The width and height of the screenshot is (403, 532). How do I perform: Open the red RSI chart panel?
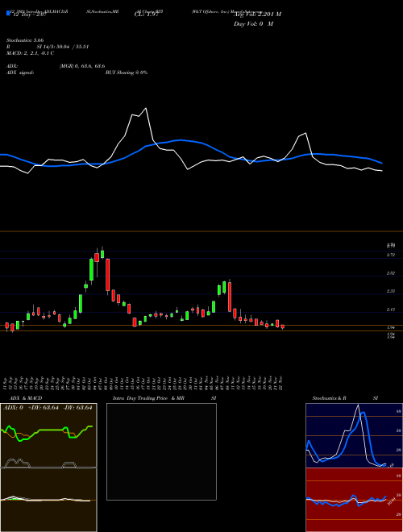click(354, 500)
